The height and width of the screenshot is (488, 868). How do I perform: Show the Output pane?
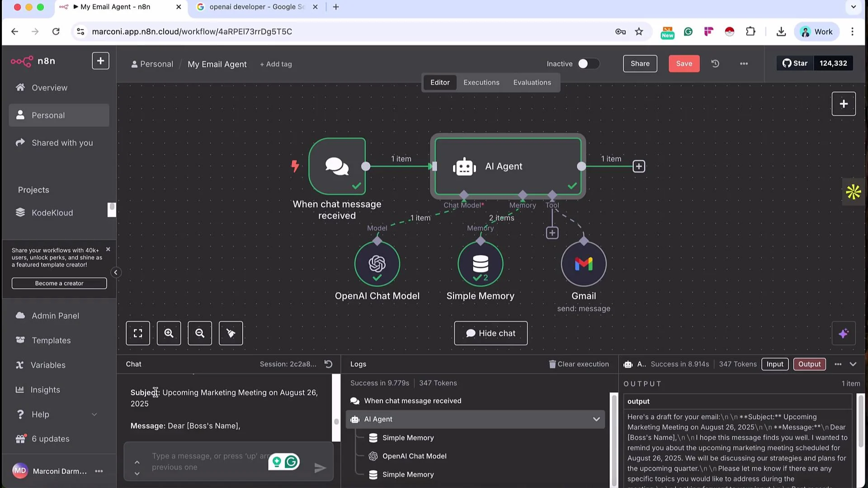tap(809, 364)
